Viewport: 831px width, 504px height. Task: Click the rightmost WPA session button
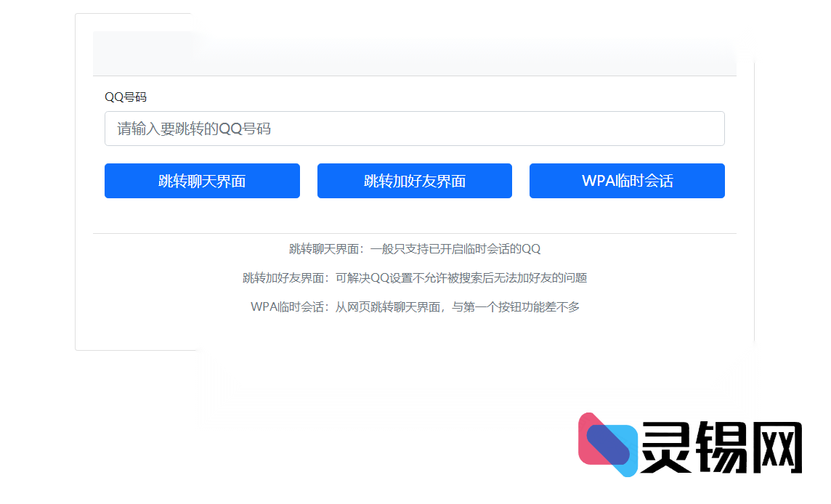click(627, 181)
